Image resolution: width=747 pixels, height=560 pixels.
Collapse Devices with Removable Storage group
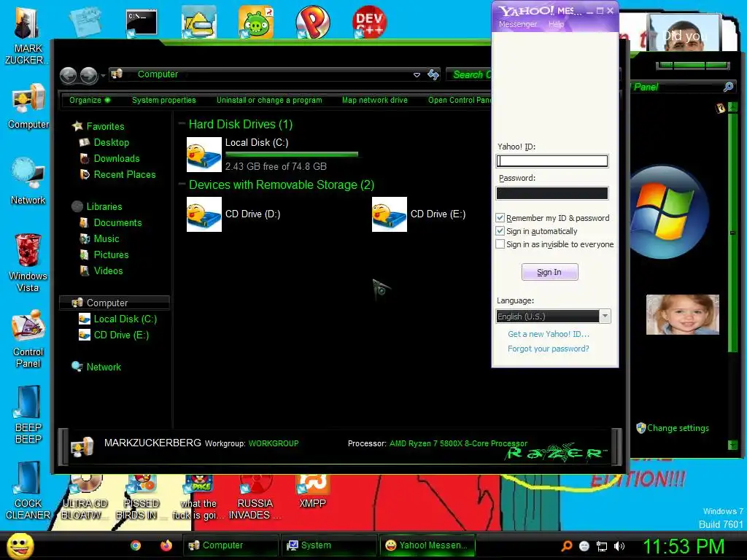(x=182, y=184)
